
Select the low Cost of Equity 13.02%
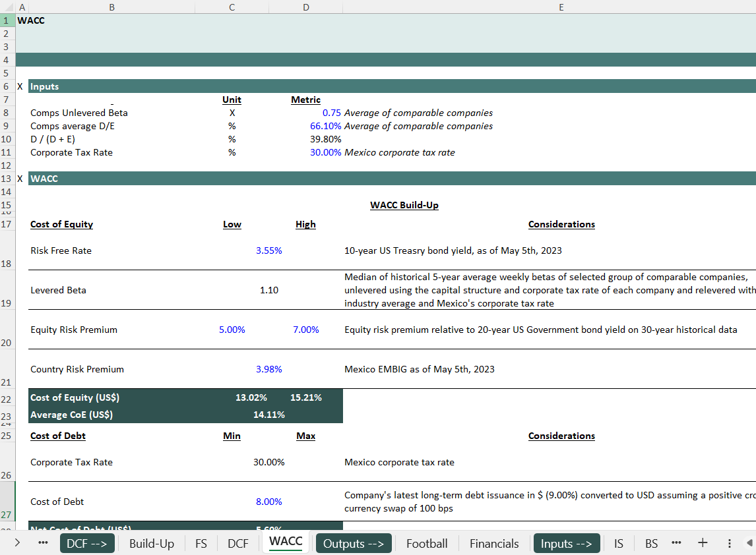pos(251,397)
